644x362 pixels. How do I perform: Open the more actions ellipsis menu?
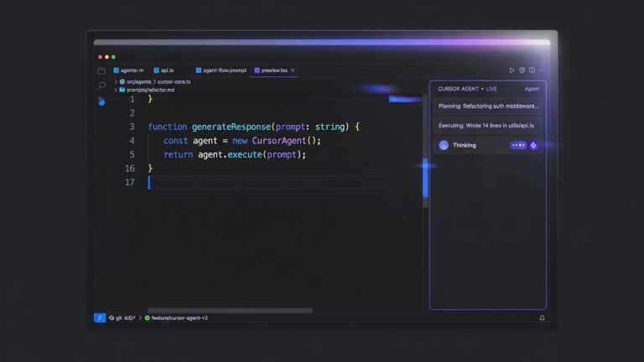542,70
